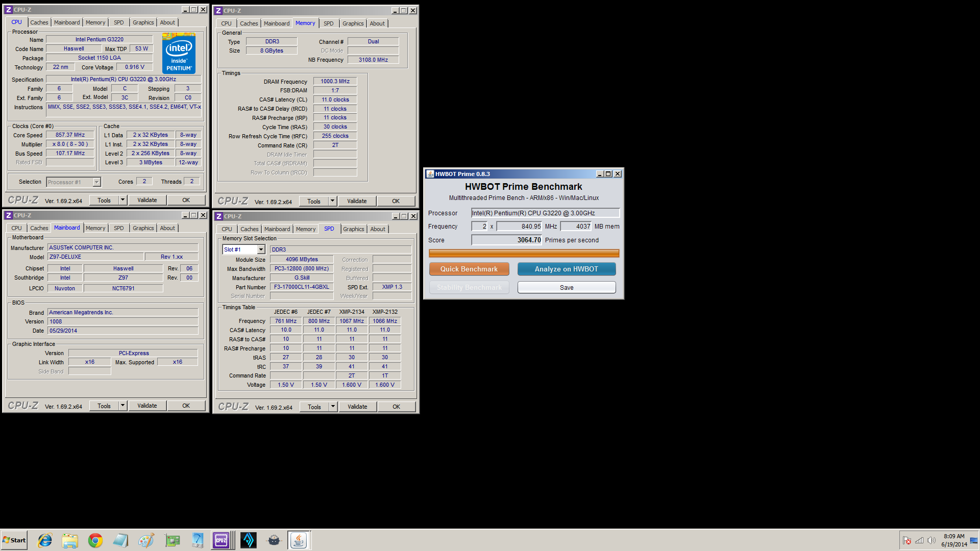Open Paint from the taskbar
The height and width of the screenshot is (551, 980).
[146, 540]
